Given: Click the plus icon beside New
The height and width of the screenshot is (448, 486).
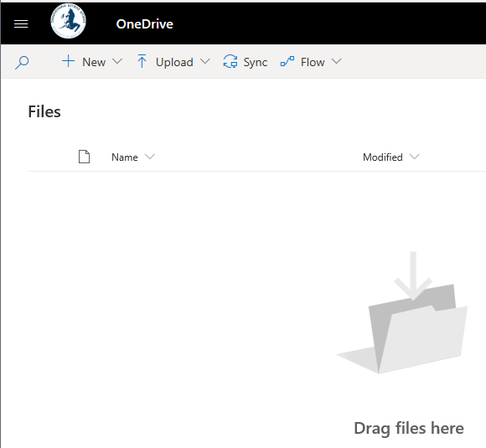Looking at the screenshot, I should [68, 61].
